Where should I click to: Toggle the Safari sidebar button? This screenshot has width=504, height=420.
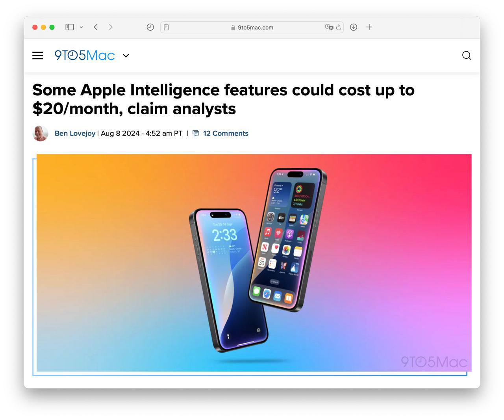click(x=70, y=27)
